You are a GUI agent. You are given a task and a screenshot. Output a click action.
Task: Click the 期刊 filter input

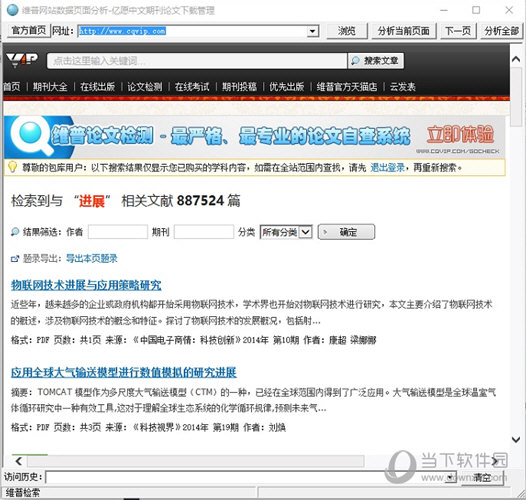(x=204, y=232)
